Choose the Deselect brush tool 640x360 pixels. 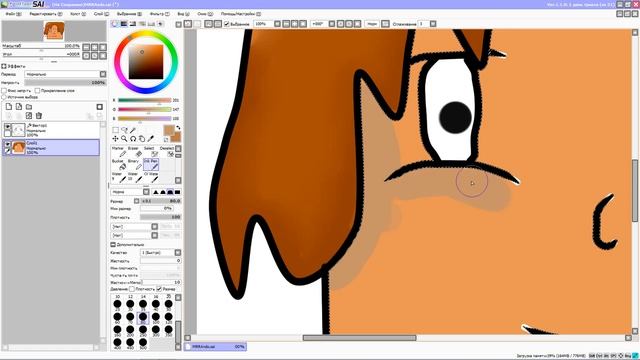pos(167,152)
